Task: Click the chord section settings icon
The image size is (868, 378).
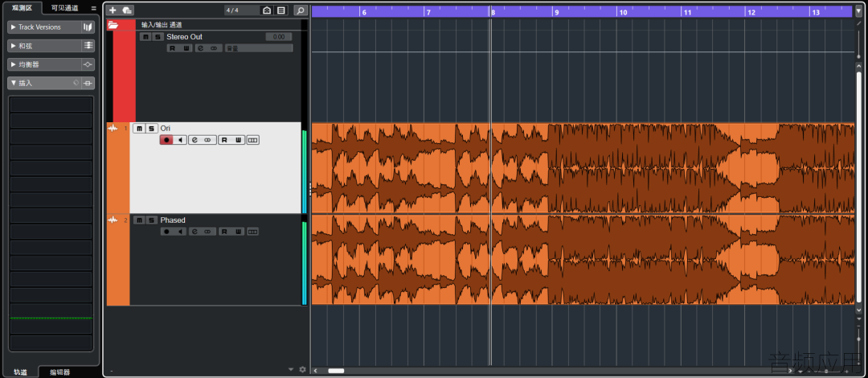Action: (88, 46)
